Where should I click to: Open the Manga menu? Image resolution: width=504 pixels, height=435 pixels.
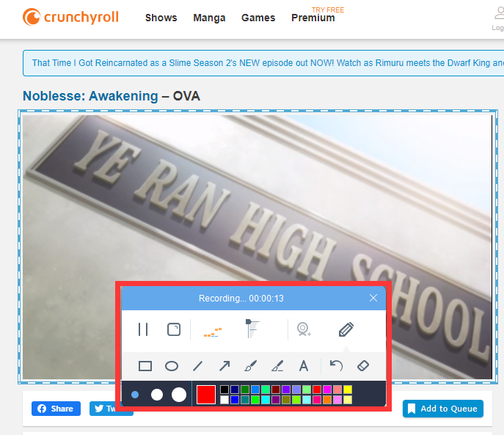(x=209, y=18)
